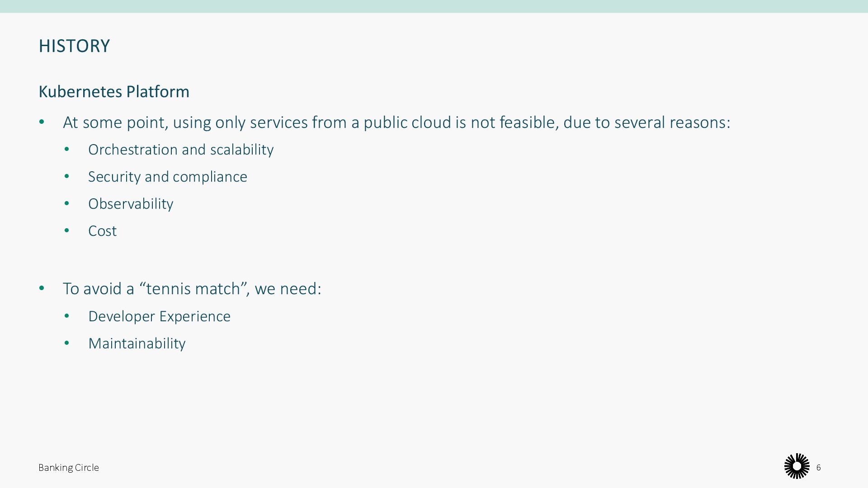Click slide page number 6
The width and height of the screenshot is (868, 488).
(x=818, y=468)
